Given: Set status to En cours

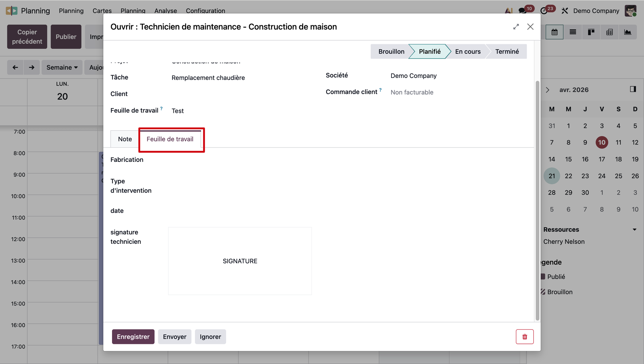Looking at the screenshot, I should tap(468, 52).
